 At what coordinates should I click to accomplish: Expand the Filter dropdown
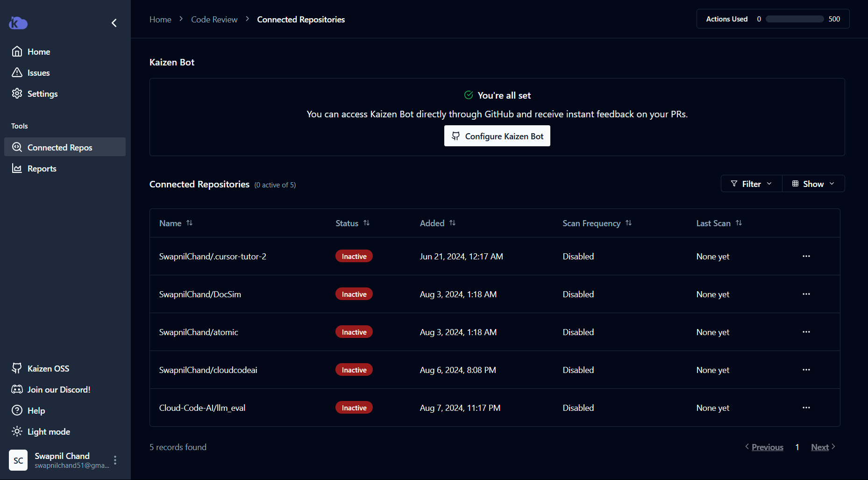[751, 184]
